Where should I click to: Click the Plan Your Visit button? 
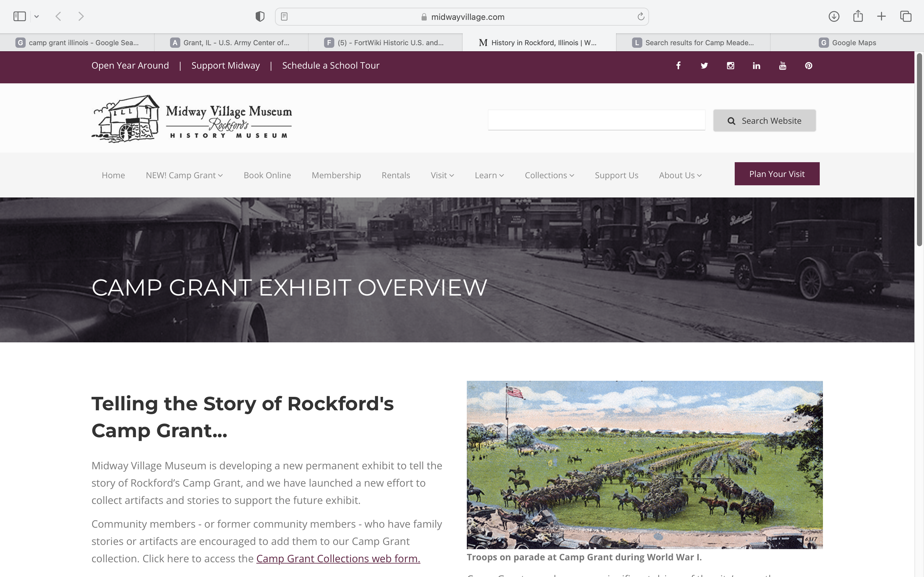point(777,174)
